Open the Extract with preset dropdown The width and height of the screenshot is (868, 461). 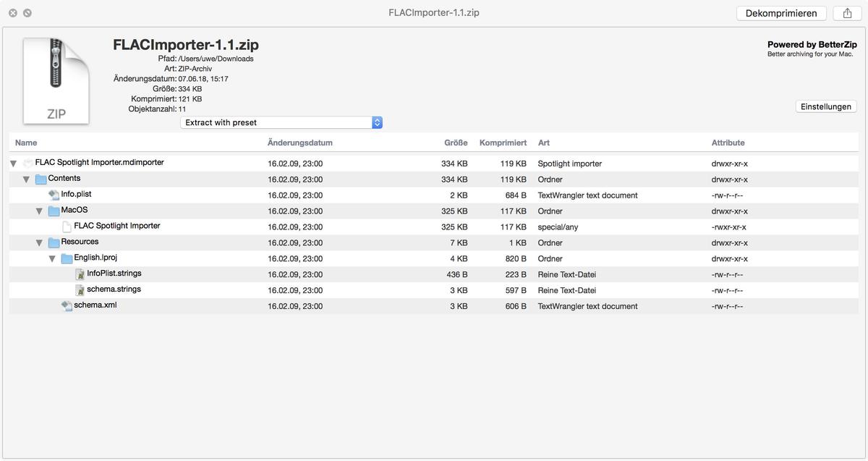point(281,122)
